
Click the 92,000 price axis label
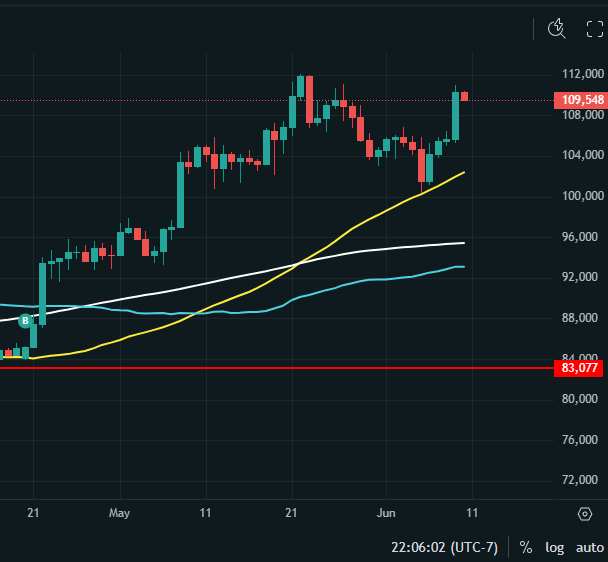click(580, 277)
